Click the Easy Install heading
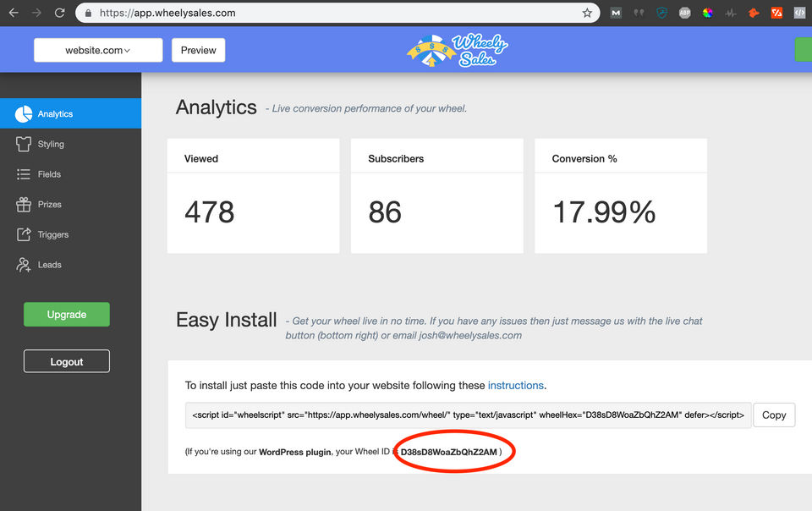 point(227,320)
